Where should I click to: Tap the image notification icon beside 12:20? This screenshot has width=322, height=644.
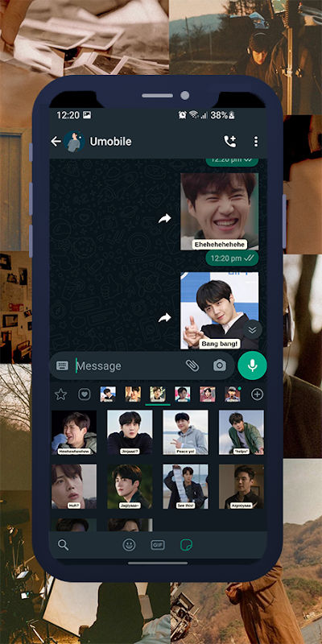pos(87,115)
